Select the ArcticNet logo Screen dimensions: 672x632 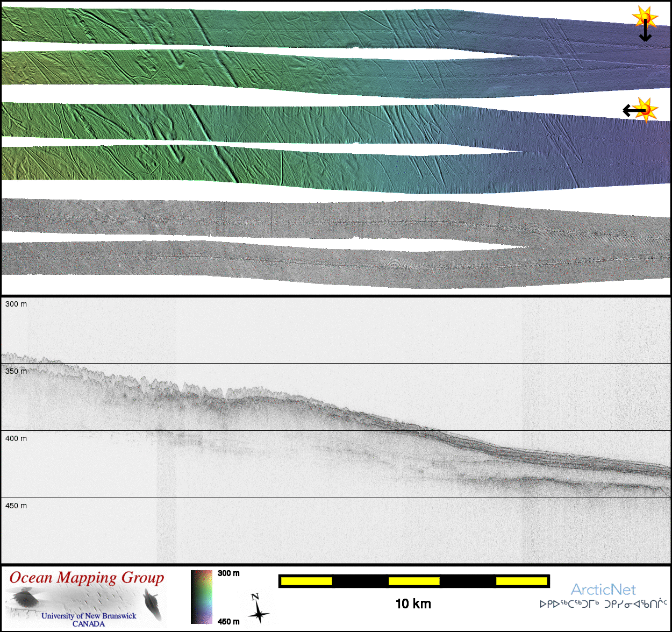click(x=603, y=590)
